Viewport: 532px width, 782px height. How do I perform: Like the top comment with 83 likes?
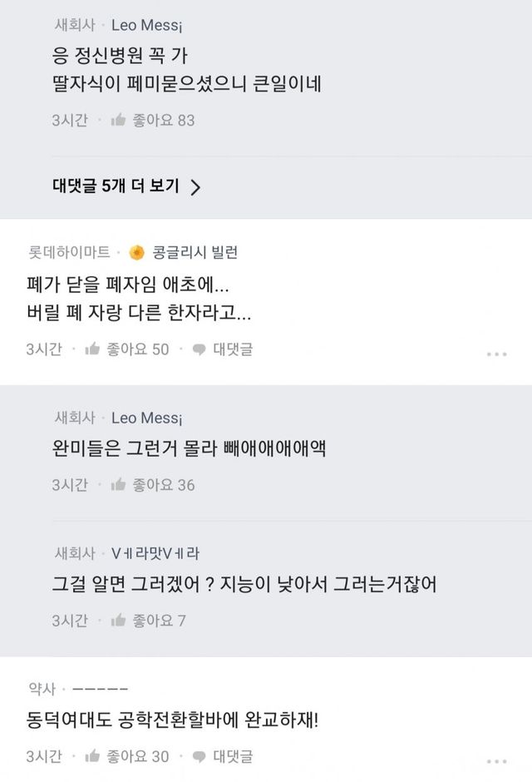[118, 121]
